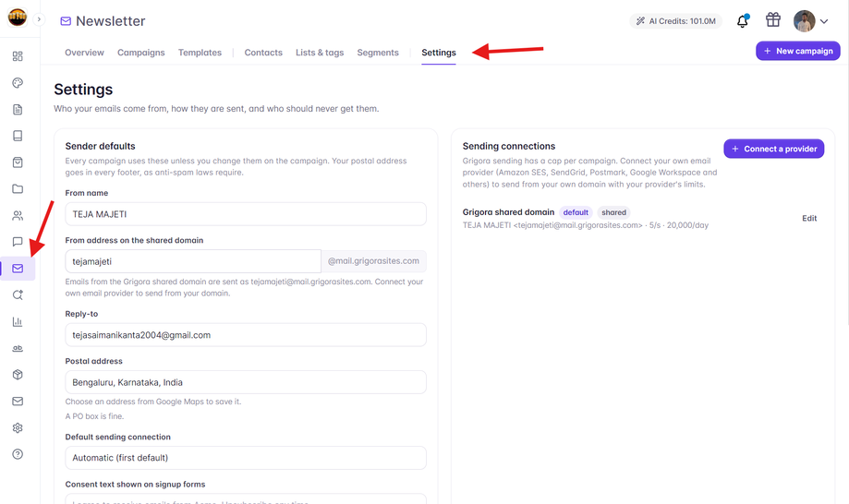849x504 pixels.
Task: Click the From name input field
Action: click(x=246, y=214)
